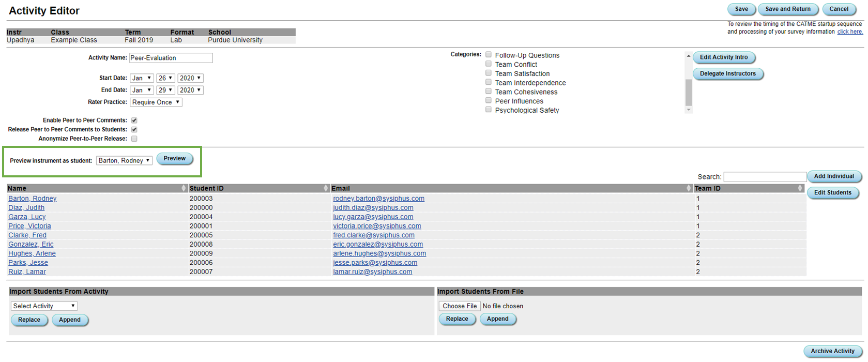Sort the Team ID column arrows
The width and height of the screenshot is (868, 362).
coord(800,188)
